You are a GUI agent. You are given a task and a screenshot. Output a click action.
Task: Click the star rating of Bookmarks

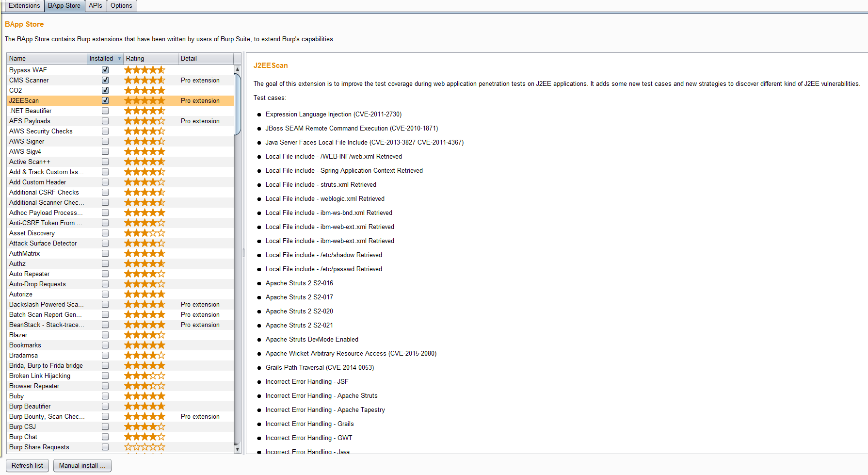click(x=145, y=345)
